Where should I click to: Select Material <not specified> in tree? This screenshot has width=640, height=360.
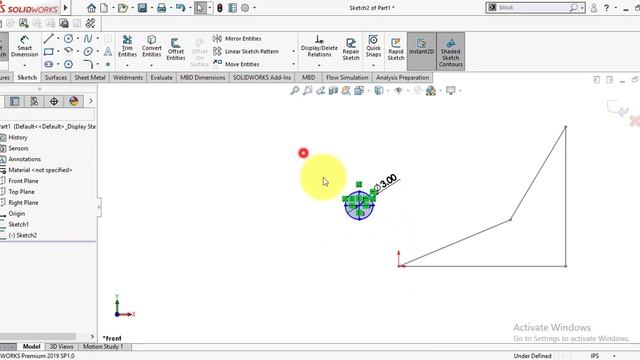click(x=40, y=170)
